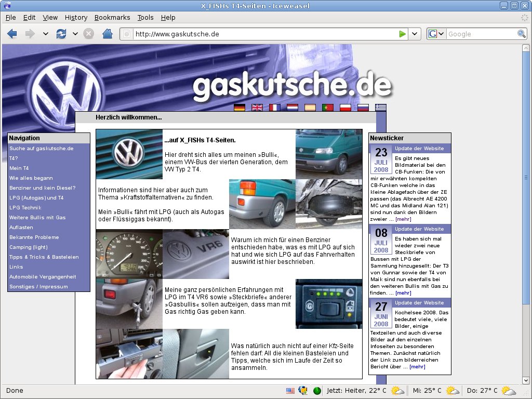Click [mehr] in the 08 Juli news item

403,293
